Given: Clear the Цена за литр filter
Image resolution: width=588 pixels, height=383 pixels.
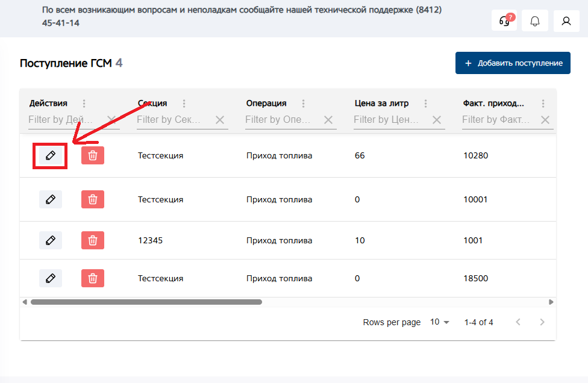Looking at the screenshot, I should 437,120.
